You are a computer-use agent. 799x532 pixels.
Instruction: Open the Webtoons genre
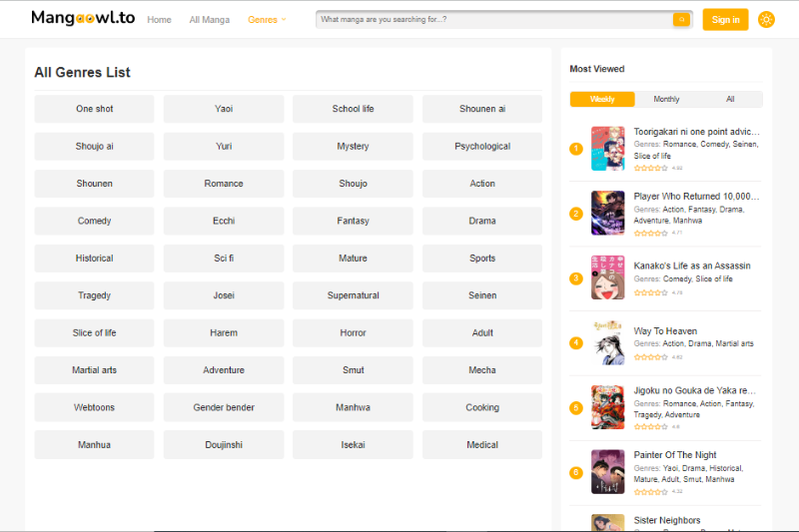94,407
